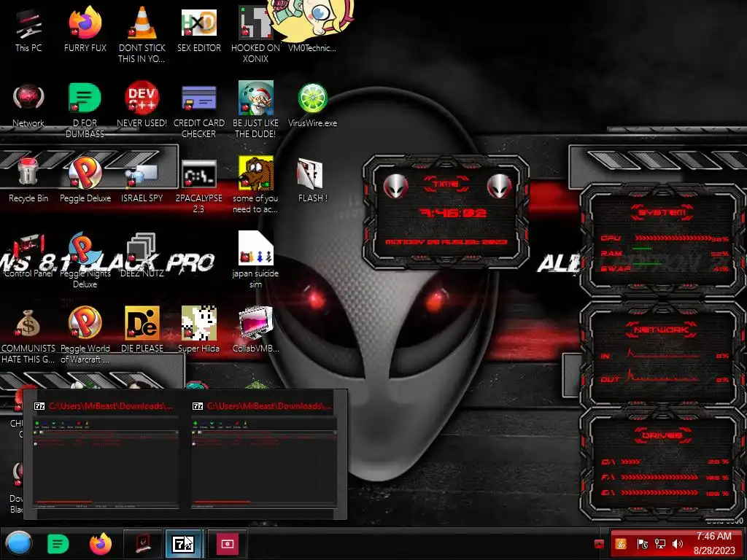Open the DIE PLEASE icon
Viewport: 747px width, 560px height.
tap(142, 330)
